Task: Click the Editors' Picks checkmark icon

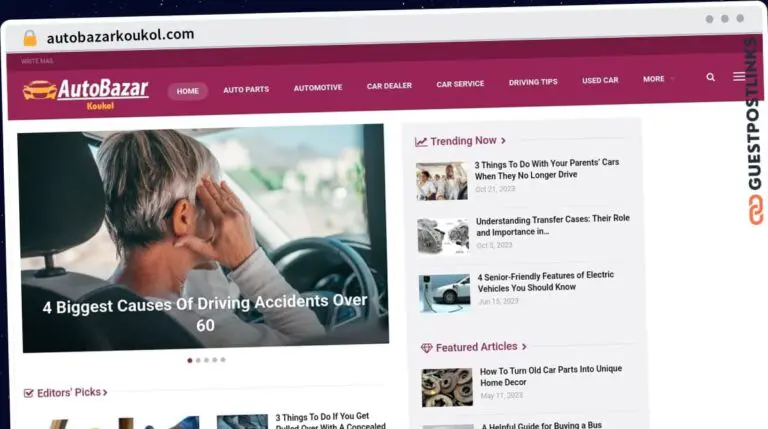Action: tap(28, 393)
